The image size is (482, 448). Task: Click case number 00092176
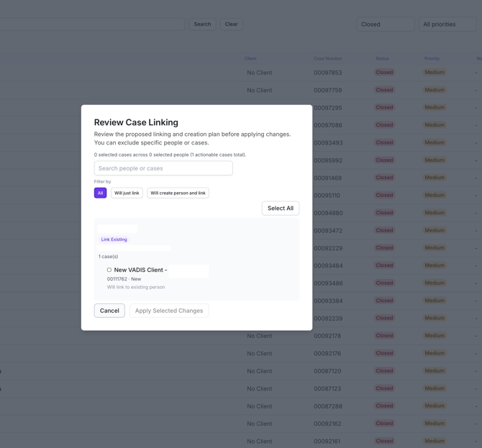coord(327,353)
